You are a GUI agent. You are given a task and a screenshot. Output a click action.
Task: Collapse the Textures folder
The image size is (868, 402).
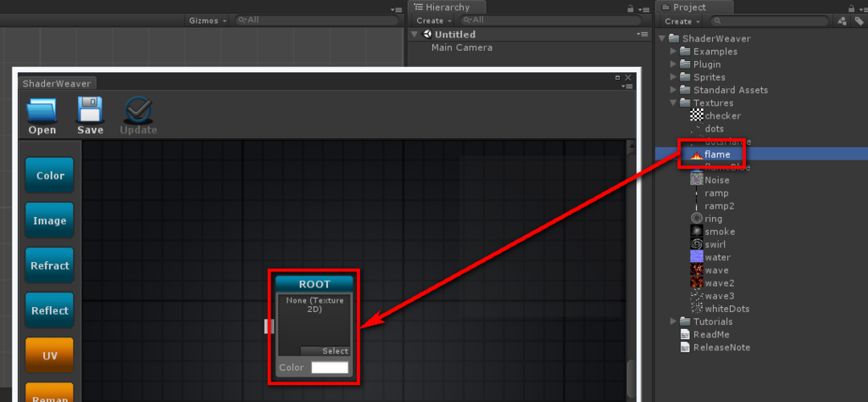[673, 103]
